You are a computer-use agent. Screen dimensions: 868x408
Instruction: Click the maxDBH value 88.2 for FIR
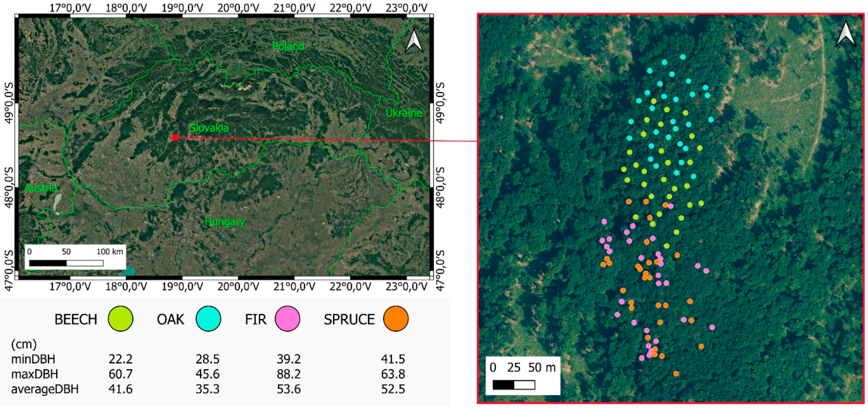[288, 374]
